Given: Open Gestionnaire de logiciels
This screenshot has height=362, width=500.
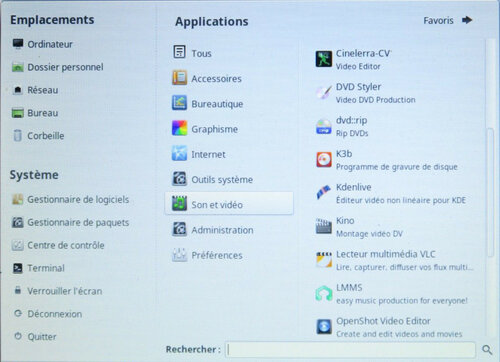Looking at the screenshot, I should 71,199.
